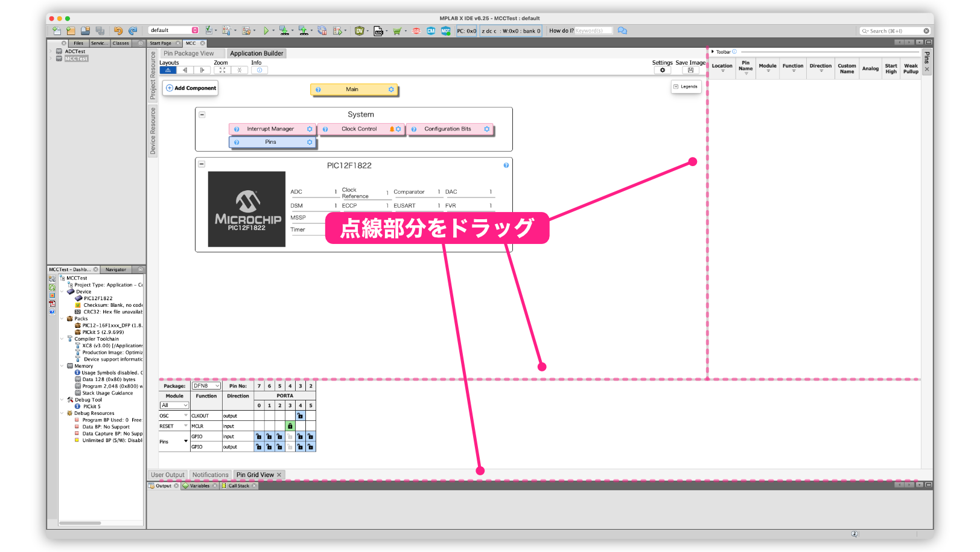This screenshot has width=980, height=552.
Task: Open the Package DFN8 dropdown
Action: (x=206, y=386)
